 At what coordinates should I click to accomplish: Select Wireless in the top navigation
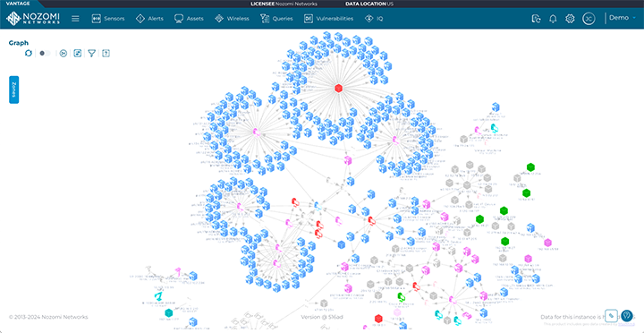tap(232, 19)
